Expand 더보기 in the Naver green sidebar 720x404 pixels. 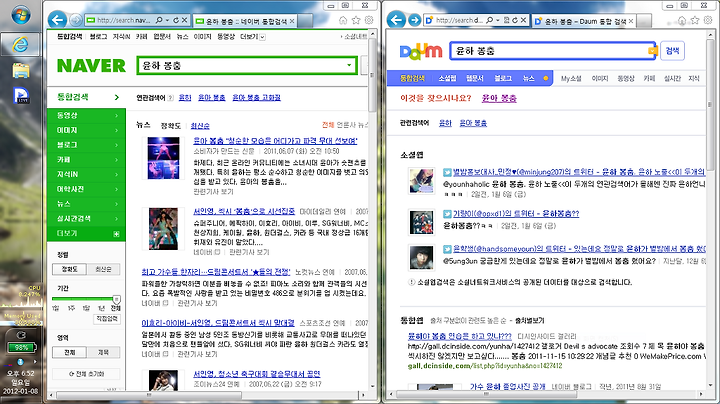click(x=86, y=233)
